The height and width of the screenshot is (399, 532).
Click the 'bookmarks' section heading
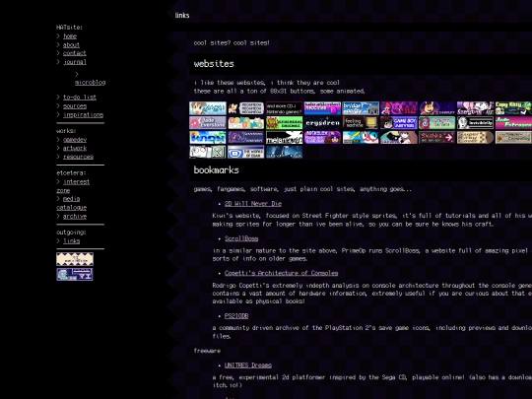tap(216, 170)
